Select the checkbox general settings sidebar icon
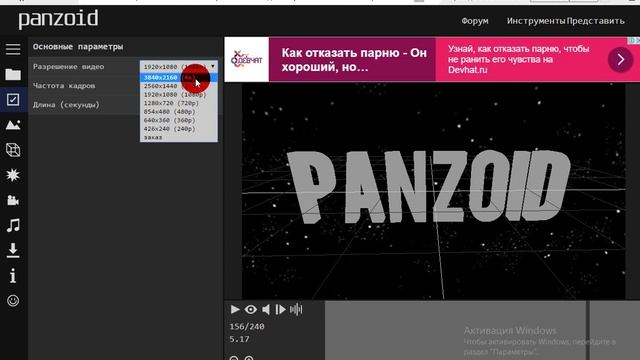The height and width of the screenshot is (360, 640). click(13, 100)
